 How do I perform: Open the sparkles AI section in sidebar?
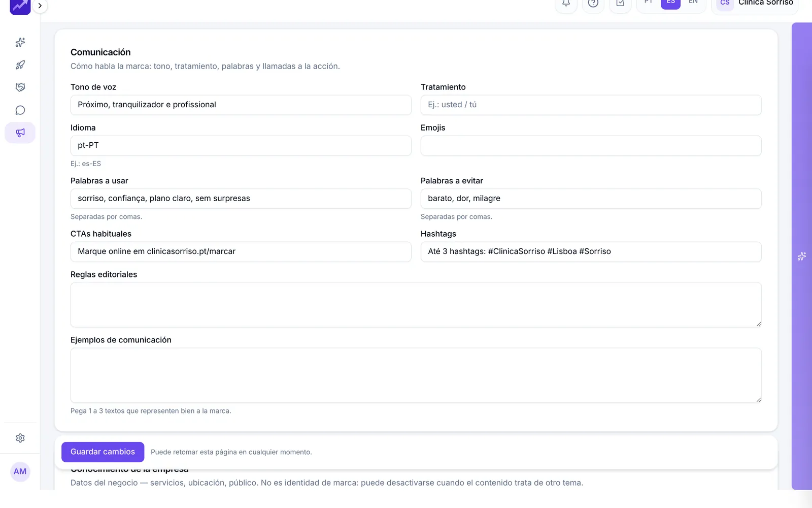tap(20, 43)
